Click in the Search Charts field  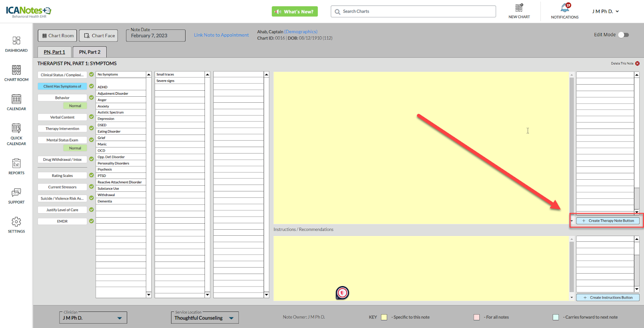tap(413, 11)
